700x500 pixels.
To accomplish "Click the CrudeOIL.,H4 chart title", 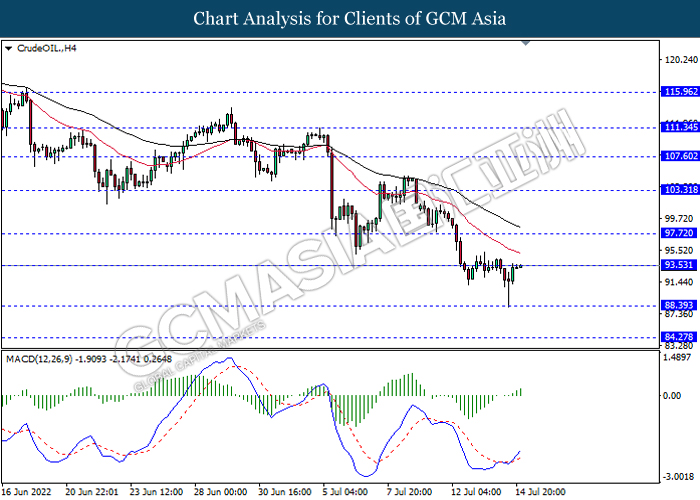I will 47,48.
